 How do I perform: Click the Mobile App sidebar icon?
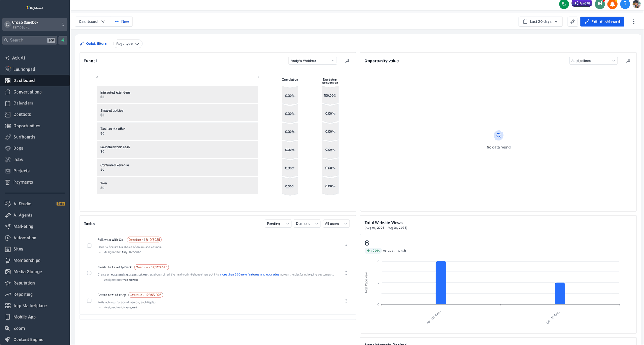point(8,317)
